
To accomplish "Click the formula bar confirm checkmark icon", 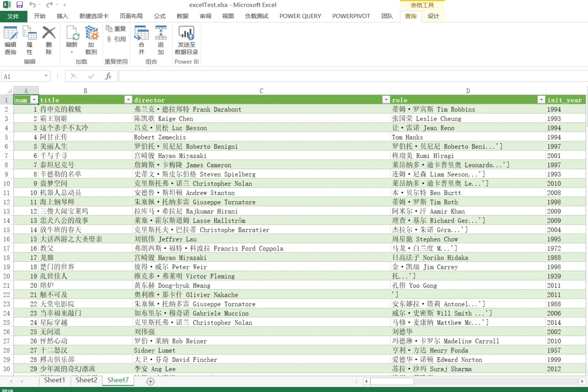I will (x=91, y=76).
